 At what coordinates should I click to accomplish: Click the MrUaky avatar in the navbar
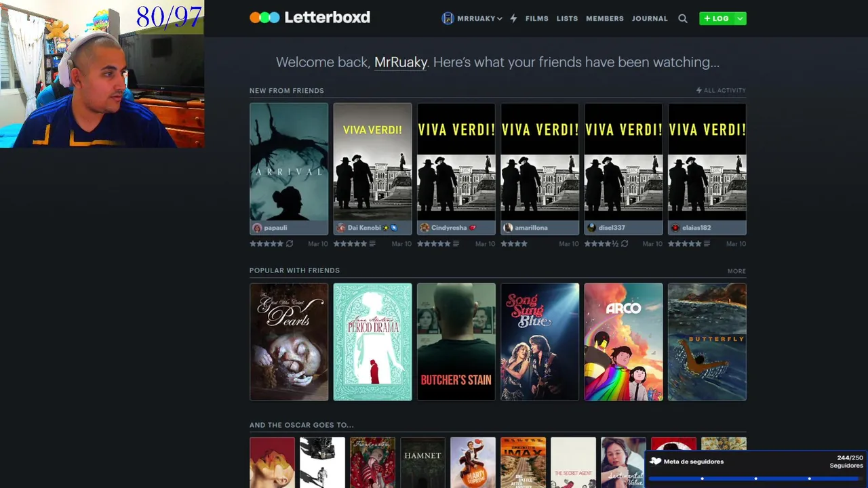[x=448, y=18]
